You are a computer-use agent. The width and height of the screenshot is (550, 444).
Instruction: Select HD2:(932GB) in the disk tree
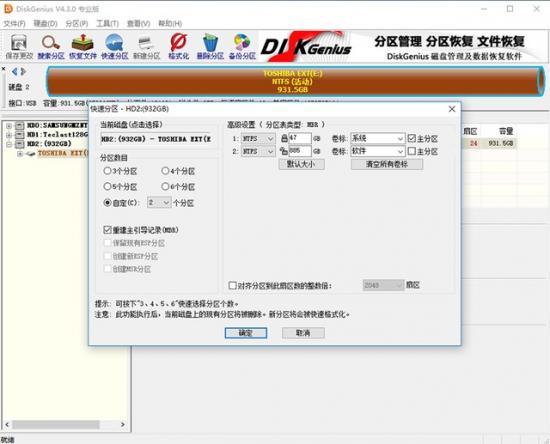point(49,144)
